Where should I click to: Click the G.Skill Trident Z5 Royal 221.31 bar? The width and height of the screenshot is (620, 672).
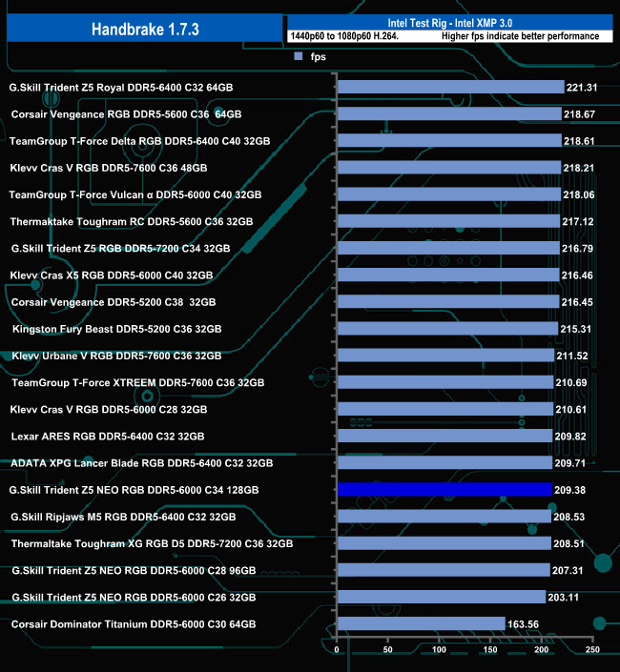coord(450,87)
